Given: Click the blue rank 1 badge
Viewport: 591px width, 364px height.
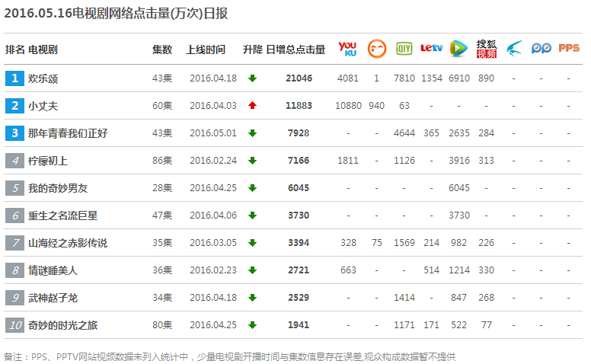Looking at the screenshot, I should coord(14,78).
